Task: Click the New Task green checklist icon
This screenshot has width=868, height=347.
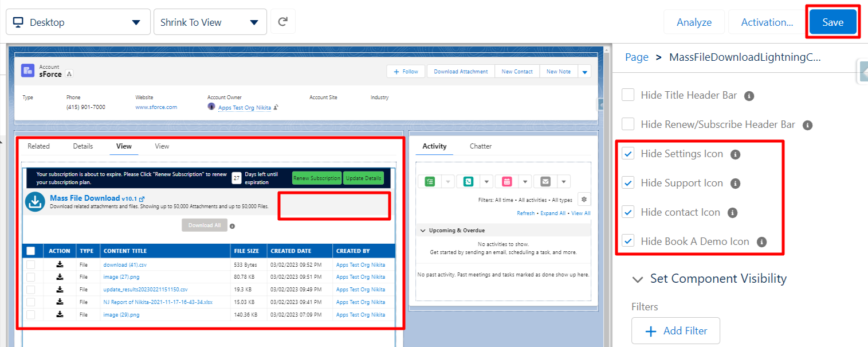Action: (430, 181)
